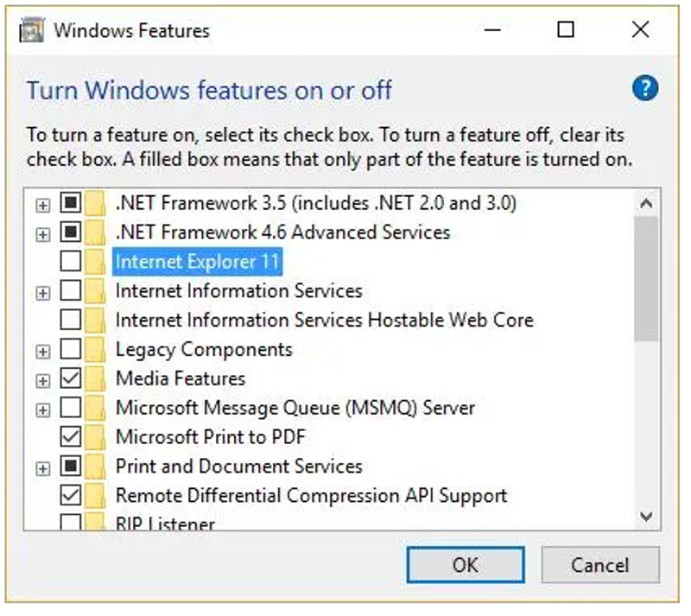Click the Cancel button
The width and height of the screenshot is (691, 616).
(x=600, y=565)
